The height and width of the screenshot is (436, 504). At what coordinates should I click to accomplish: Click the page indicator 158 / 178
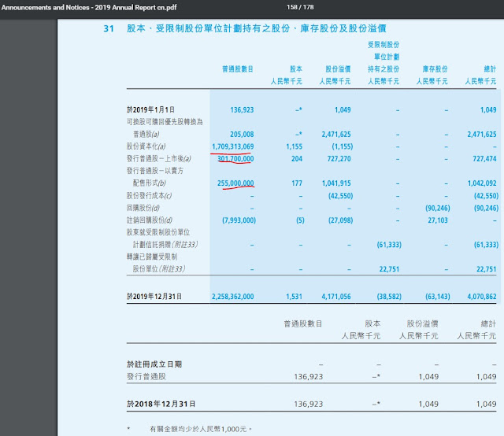click(x=300, y=7)
